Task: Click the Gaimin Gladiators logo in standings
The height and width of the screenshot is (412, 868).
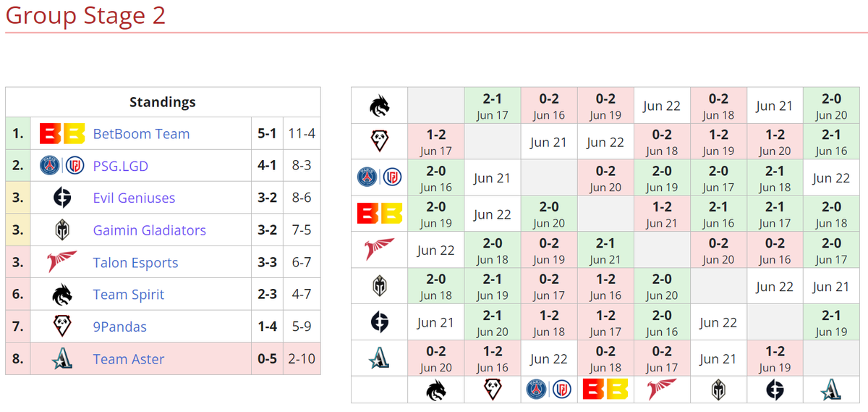Action: (x=62, y=230)
